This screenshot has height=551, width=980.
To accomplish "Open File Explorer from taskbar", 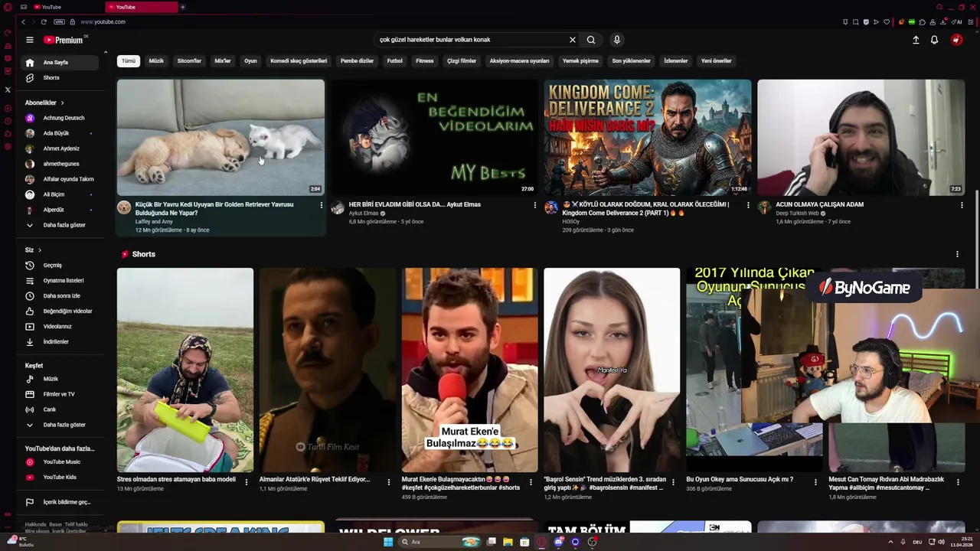I will click(x=508, y=542).
